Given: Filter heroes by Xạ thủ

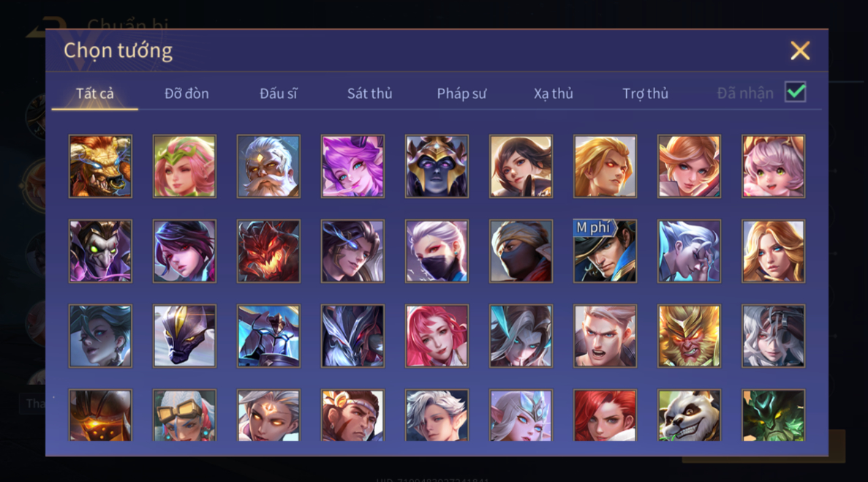Looking at the screenshot, I should (x=554, y=94).
